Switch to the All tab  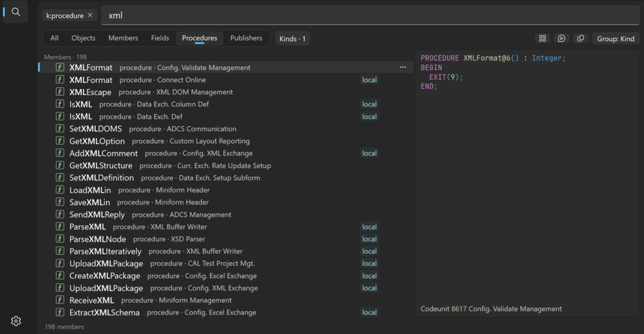tap(54, 38)
